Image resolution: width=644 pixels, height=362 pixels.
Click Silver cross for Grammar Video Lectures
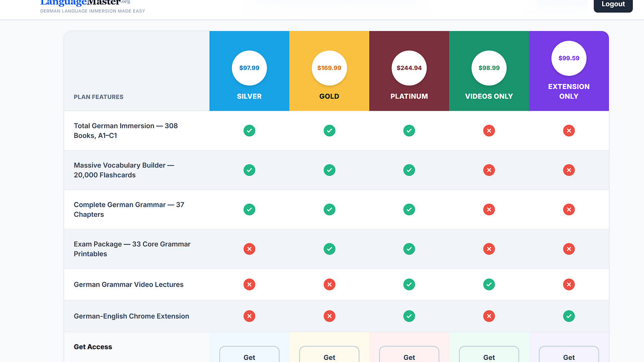click(249, 285)
